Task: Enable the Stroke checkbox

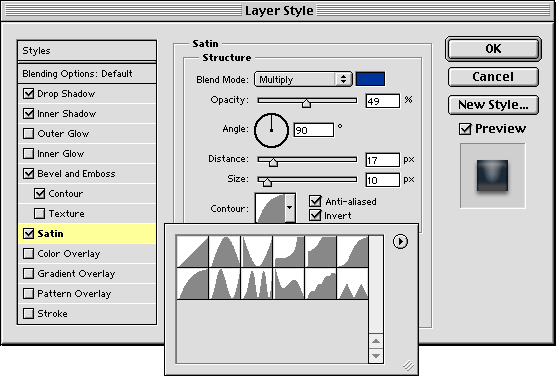Action: coord(28,314)
